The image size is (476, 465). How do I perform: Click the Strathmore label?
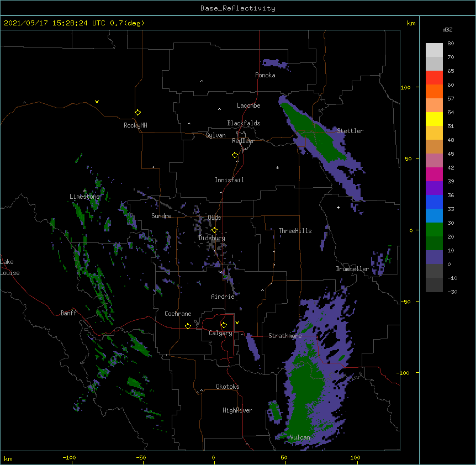coord(285,336)
